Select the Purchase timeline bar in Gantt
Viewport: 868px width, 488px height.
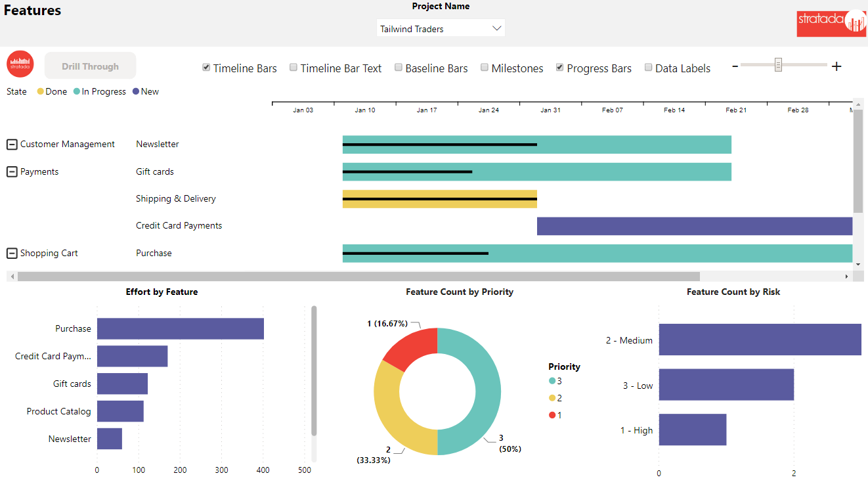coord(597,254)
